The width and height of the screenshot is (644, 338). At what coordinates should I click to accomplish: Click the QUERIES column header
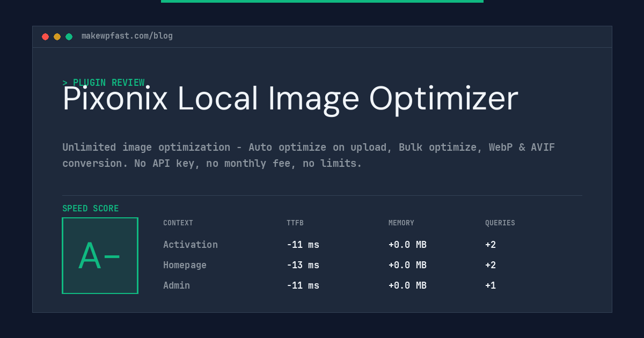click(x=500, y=223)
